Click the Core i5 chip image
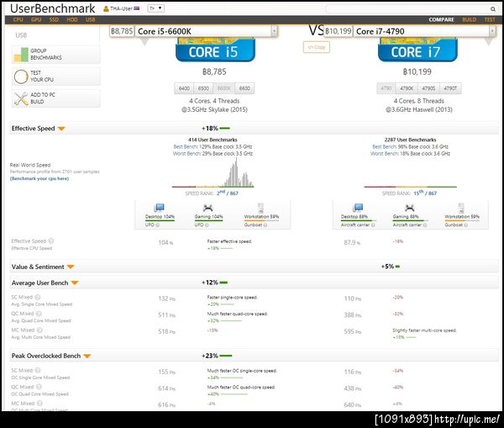The height and width of the screenshot is (428, 504). coord(215,50)
